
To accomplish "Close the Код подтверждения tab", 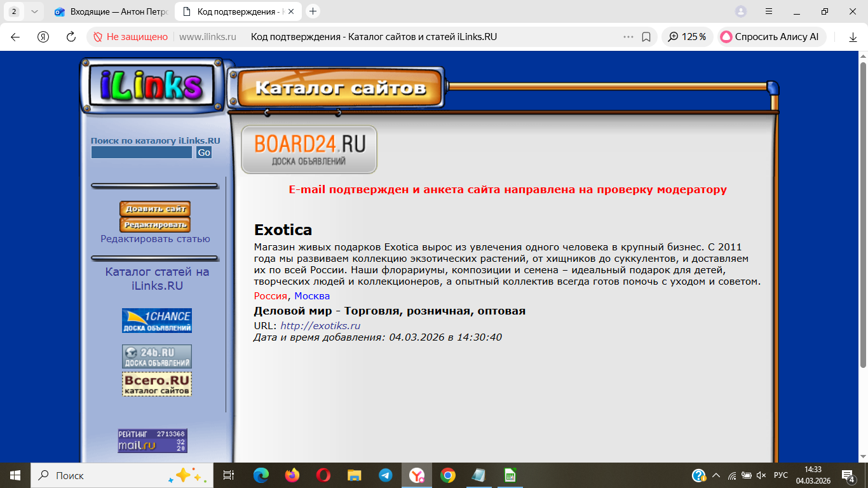I will pos(292,11).
